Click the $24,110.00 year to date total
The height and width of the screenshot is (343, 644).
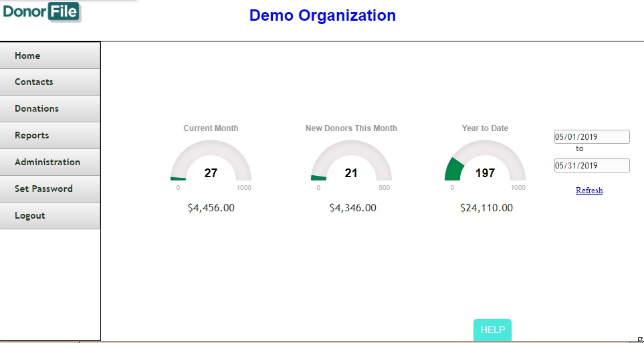coord(486,208)
